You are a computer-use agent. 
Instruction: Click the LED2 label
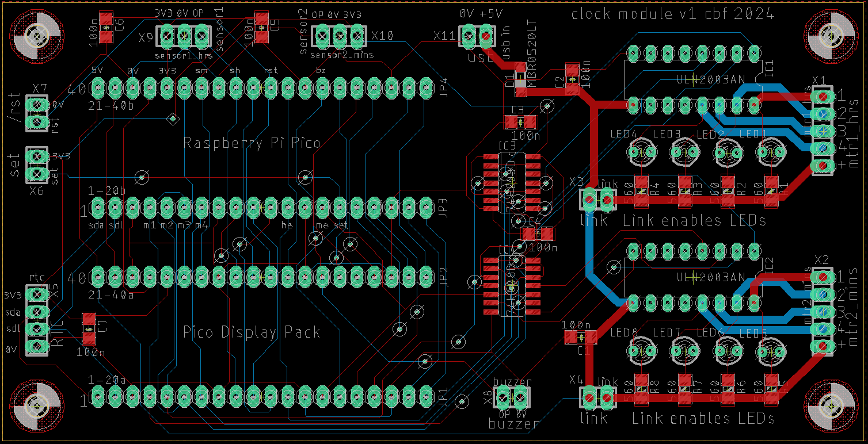(710, 134)
